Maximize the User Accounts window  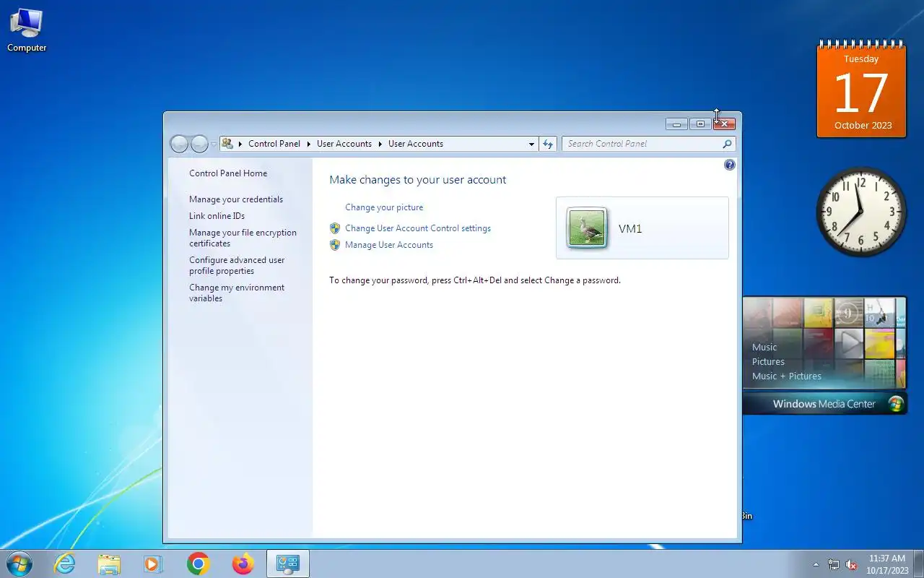(700, 124)
